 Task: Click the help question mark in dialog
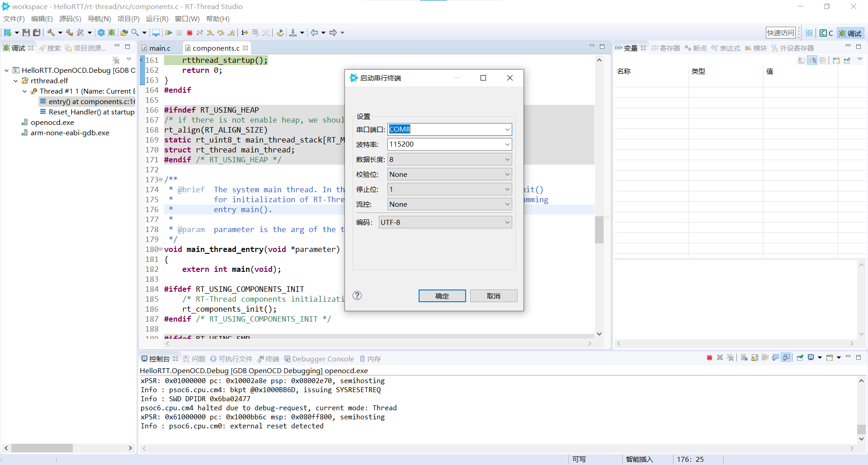[x=357, y=295]
